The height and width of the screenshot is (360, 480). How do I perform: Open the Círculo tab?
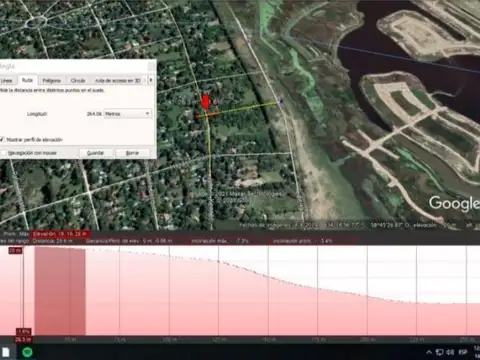(78, 80)
